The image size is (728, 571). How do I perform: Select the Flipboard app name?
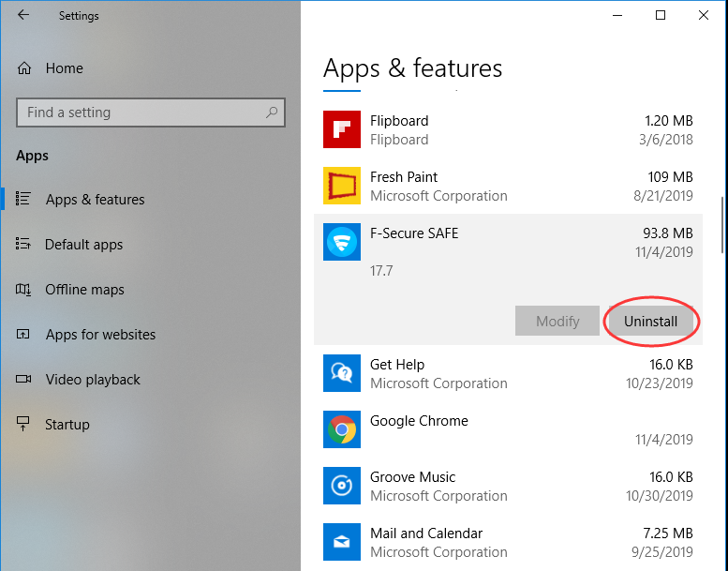[x=399, y=121]
